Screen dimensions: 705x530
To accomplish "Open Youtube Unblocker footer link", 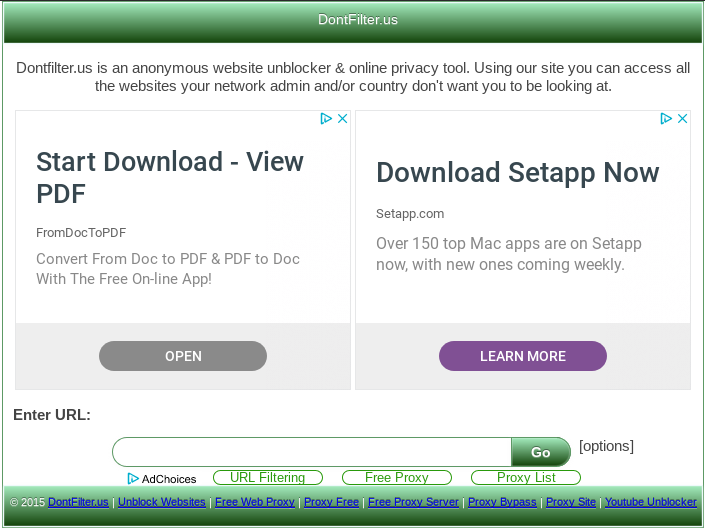I will pos(651,502).
